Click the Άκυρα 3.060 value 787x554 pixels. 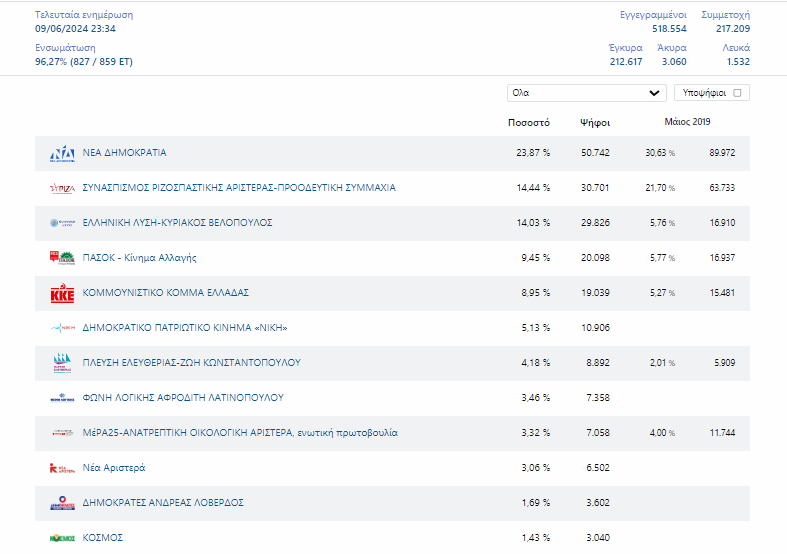pyautogui.click(x=674, y=62)
